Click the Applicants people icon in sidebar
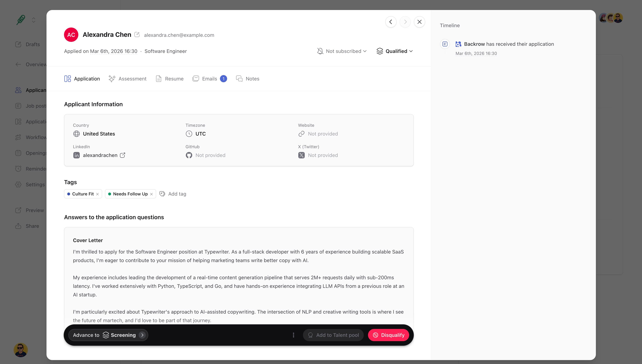The image size is (642, 364). tap(18, 90)
